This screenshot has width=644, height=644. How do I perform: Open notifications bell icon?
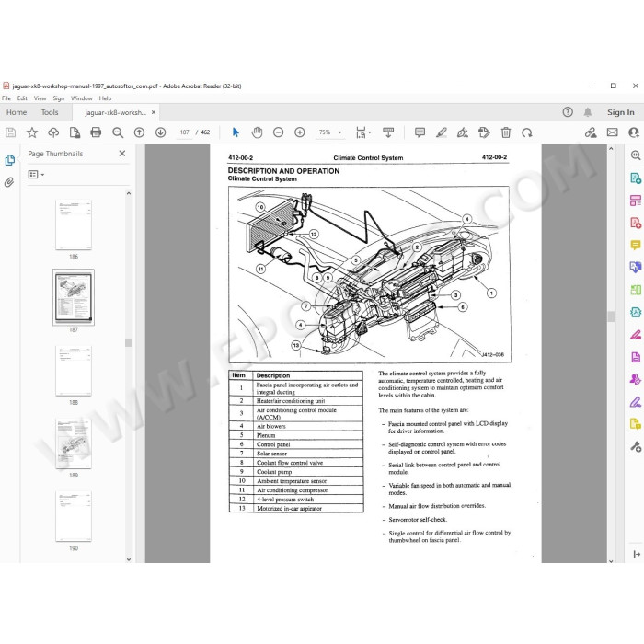click(x=588, y=112)
